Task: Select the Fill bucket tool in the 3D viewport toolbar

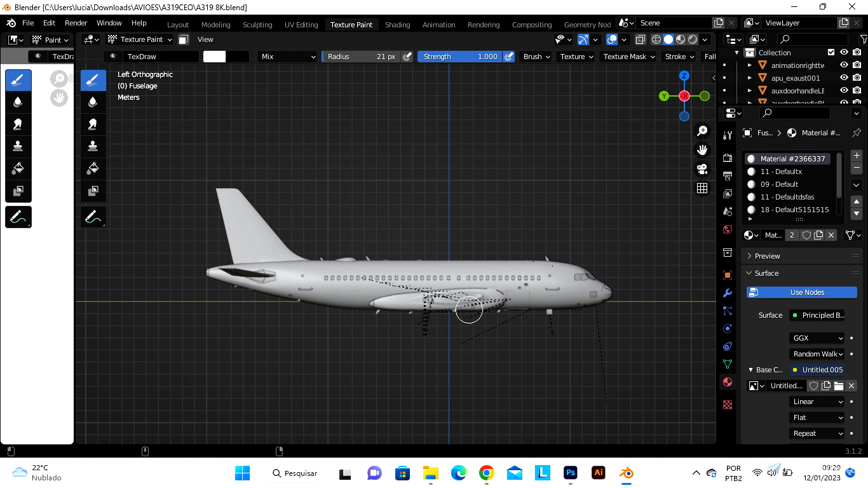Action: pos(93,168)
